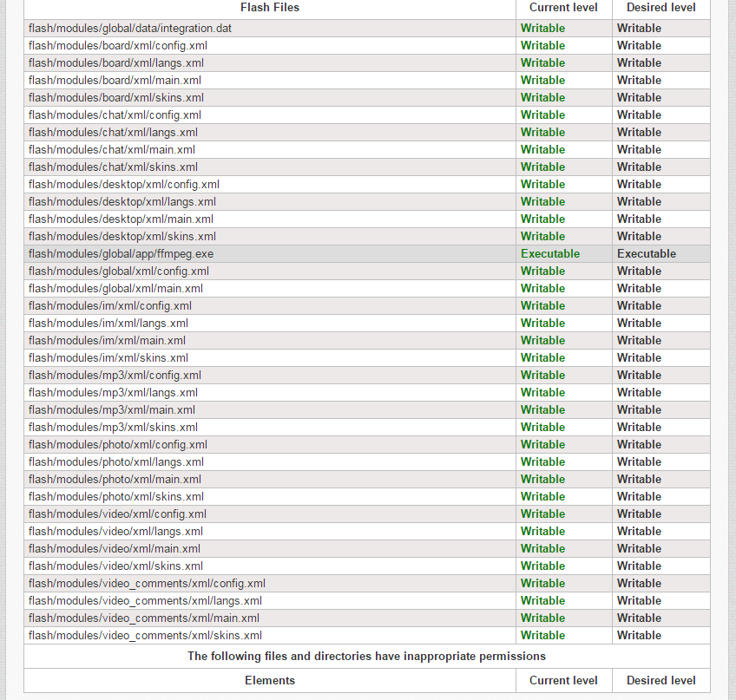Select flash/modules/video_comments/xml/skins.xml row

tap(144, 636)
